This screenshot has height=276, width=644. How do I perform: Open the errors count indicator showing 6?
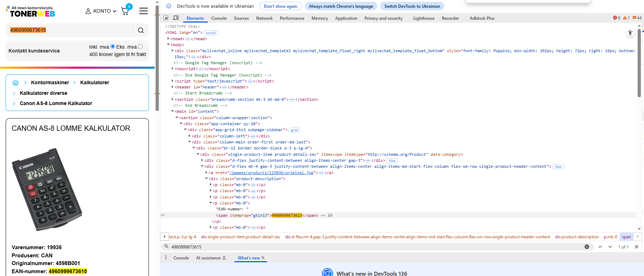tap(617, 18)
